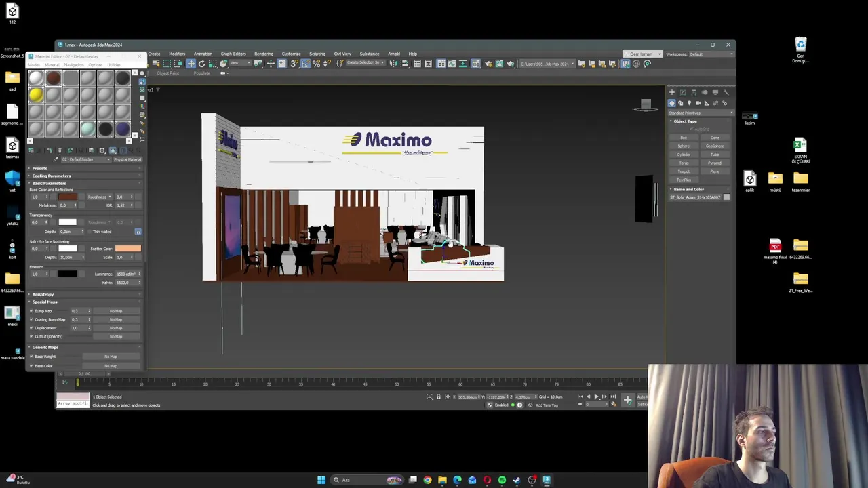Select the Select and Rotate tool
The image size is (868, 488).
pos(201,64)
